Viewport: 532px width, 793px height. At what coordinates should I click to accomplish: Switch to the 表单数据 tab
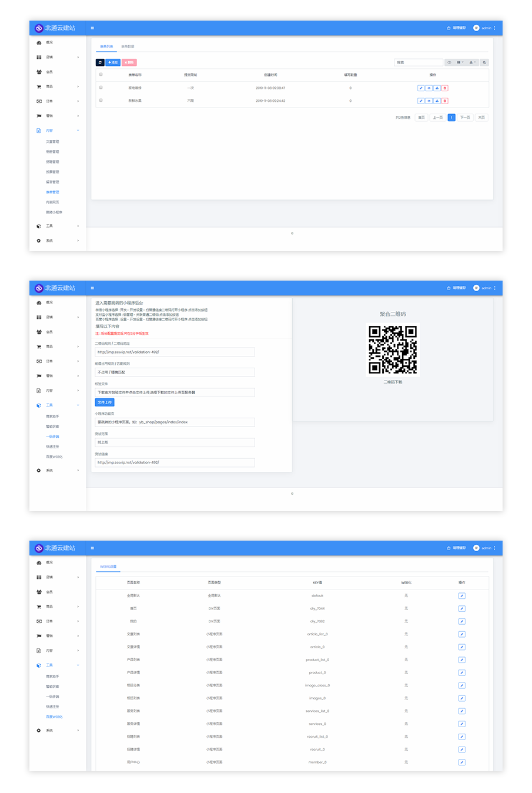[x=128, y=46]
